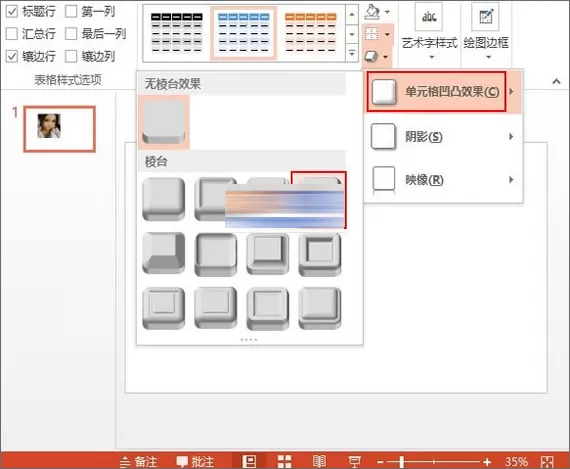Click the 绘图边框 pencil icon
This screenshot has height=469, width=570.
coord(486,17)
